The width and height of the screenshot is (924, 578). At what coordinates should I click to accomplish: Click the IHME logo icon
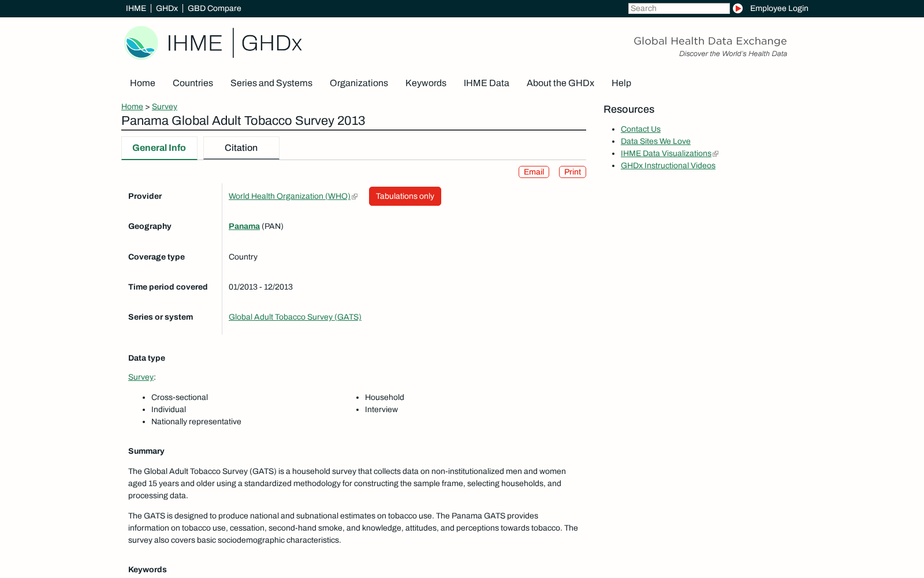(x=141, y=43)
